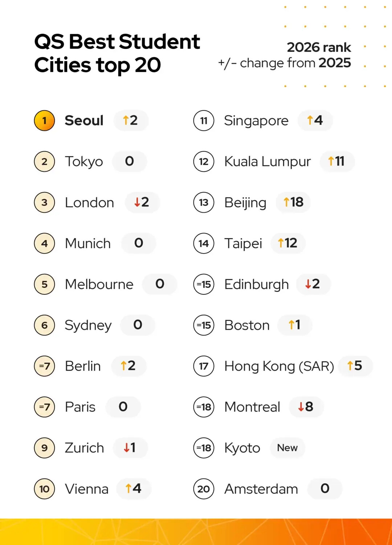The image size is (392, 545).
Task: Click the rank 5 circle by Melbourne
Action: 44,284
